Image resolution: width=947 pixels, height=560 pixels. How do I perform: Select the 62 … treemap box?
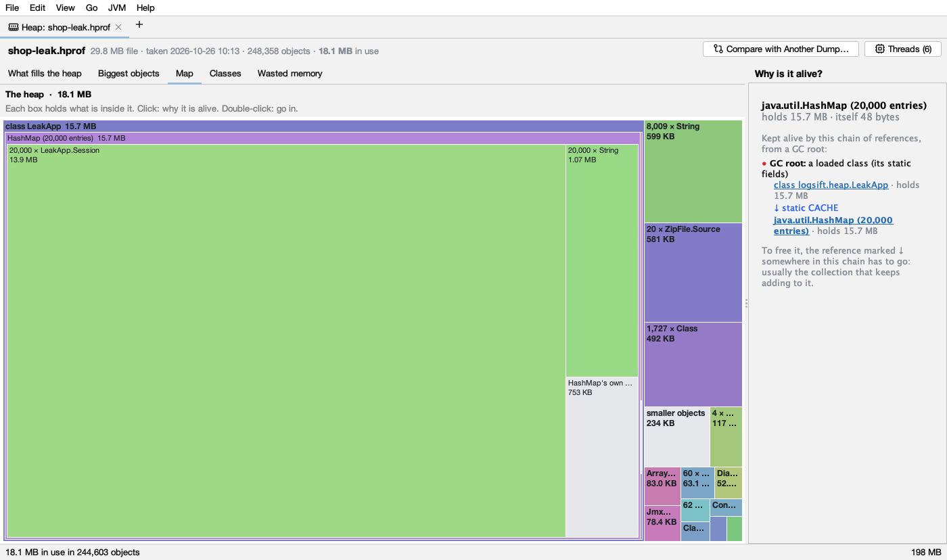coord(695,510)
